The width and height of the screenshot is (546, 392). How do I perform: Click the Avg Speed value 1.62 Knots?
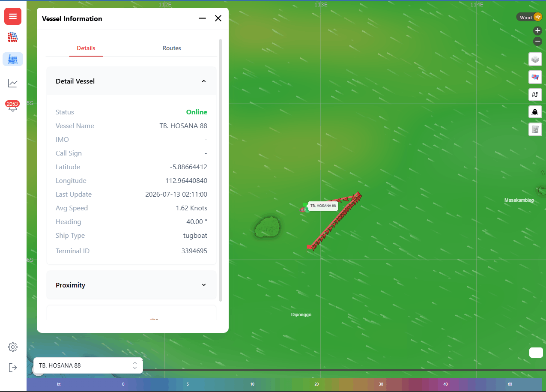point(191,208)
